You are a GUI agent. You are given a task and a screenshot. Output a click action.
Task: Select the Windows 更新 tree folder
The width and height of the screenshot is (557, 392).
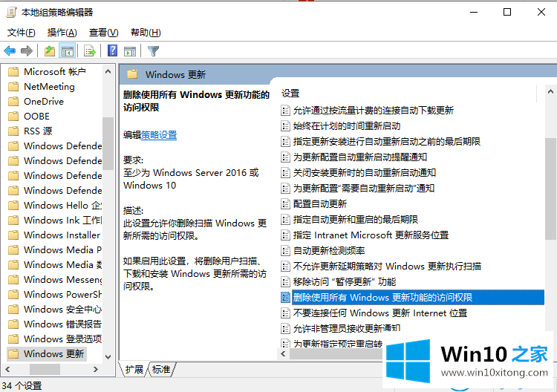click(x=54, y=353)
